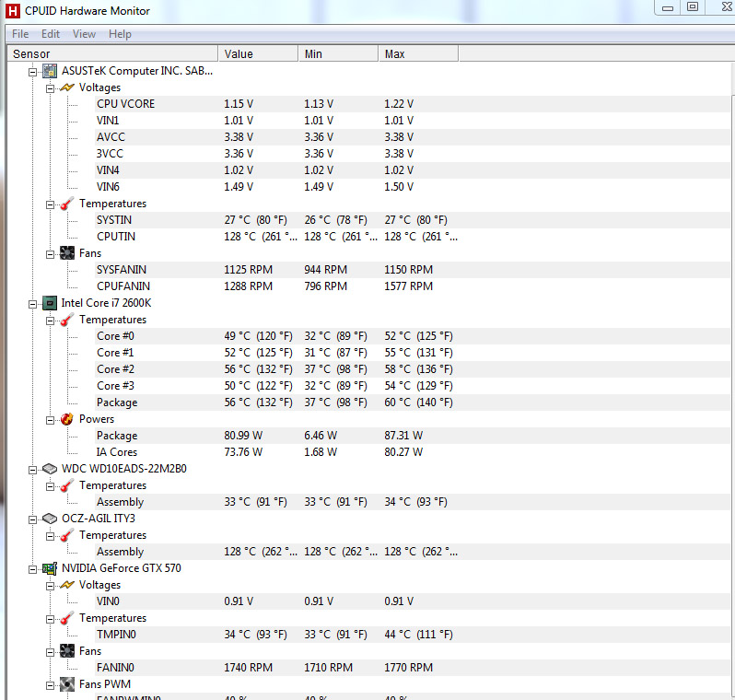Select the IA Cores power row

click(x=413, y=452)
